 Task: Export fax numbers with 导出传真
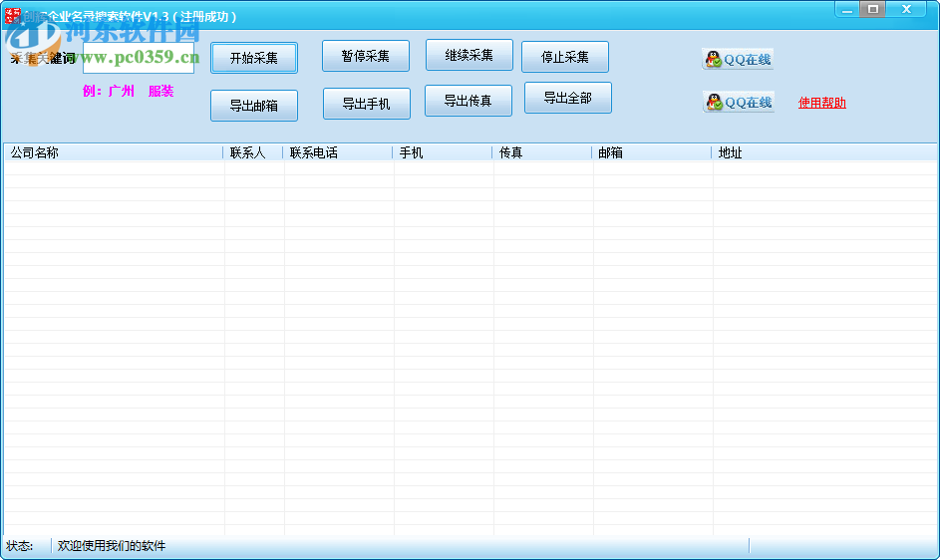(x=469, y=101)
